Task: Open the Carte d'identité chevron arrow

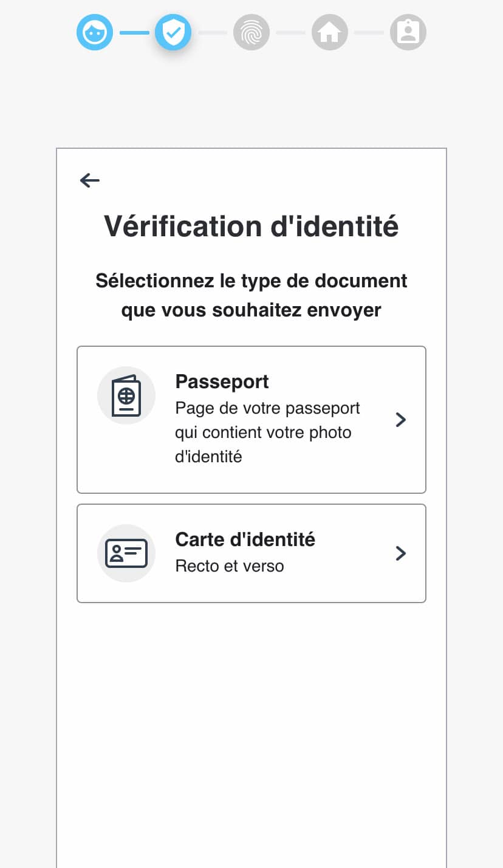Action: 400,553
